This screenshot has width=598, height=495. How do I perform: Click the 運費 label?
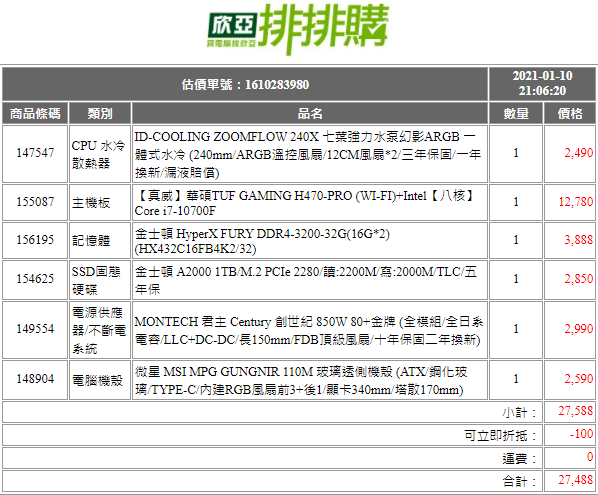pos(519,458)
